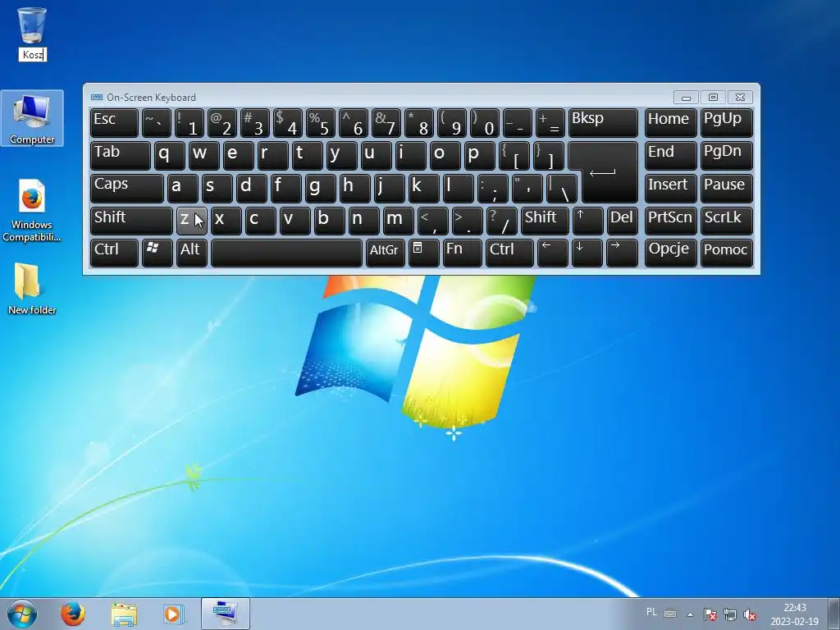Click the On-Screen Keyboard window title
This screenshot has width=840, height=630.
tap(151, 97)
